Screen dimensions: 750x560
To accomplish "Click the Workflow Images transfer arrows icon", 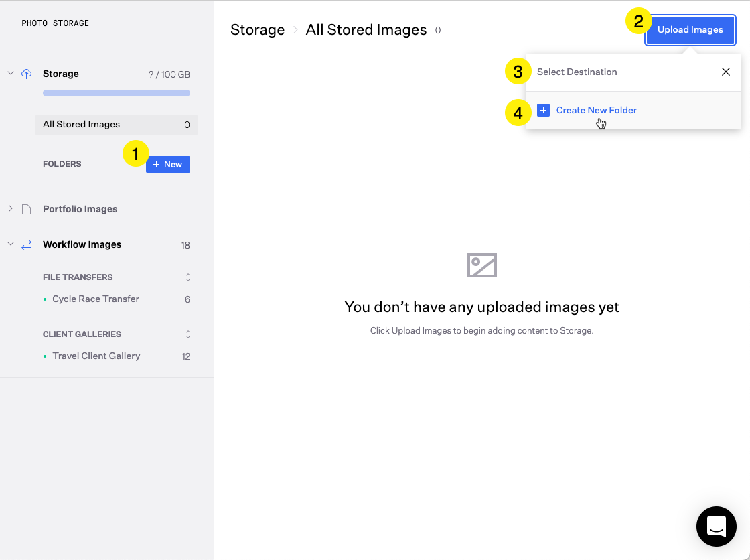I will (x=27, y=245).
